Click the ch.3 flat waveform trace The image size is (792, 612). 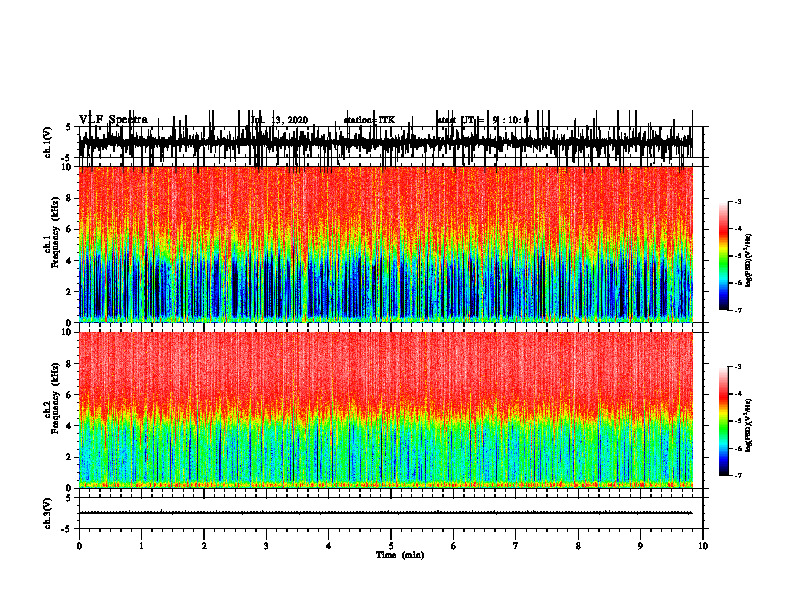point(386,513)
